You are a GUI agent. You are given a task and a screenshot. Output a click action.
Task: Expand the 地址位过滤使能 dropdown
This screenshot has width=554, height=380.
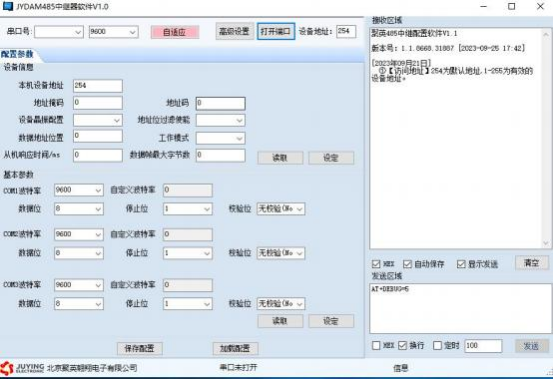[x=220, y=120]
